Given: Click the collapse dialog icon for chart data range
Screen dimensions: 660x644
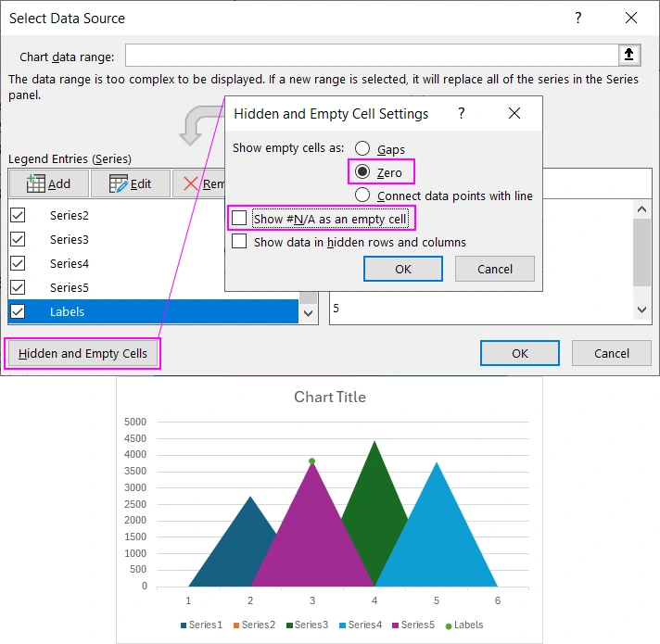Looking at the screenshot, I should coord(628,56).
